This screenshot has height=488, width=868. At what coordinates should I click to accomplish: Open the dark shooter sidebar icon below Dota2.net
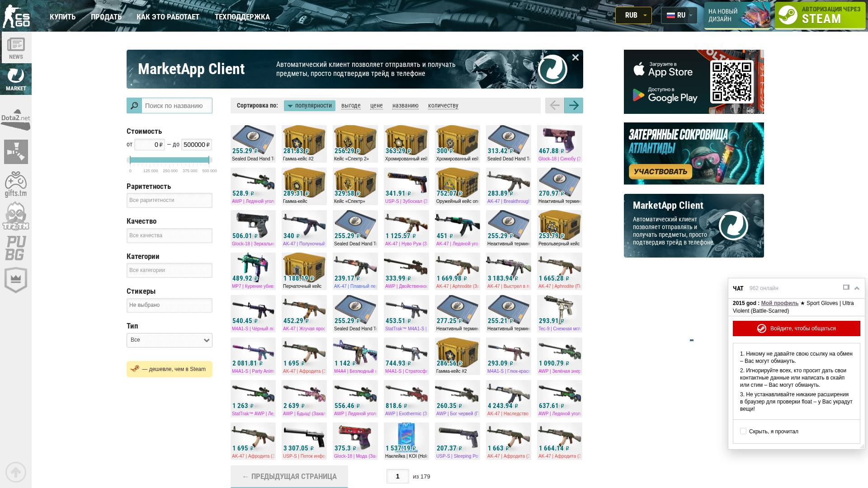coord(16,152)
